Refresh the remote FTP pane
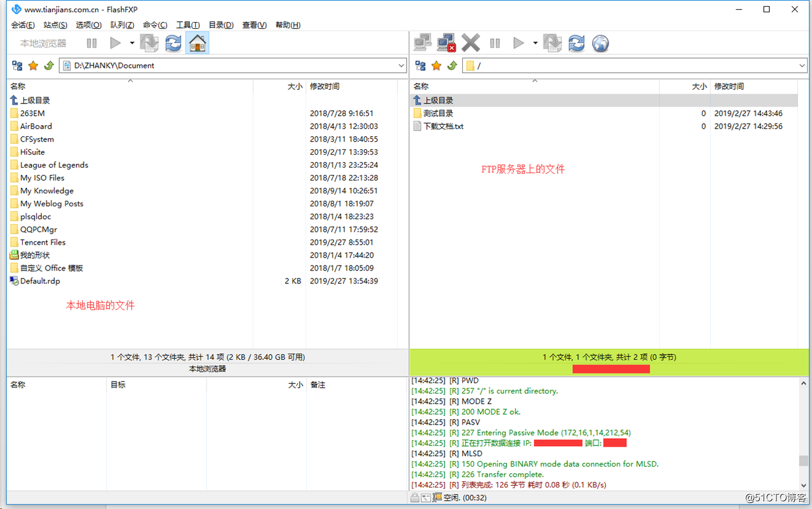The height and width of the screenshot is (509, 812). tap(577, 43)
